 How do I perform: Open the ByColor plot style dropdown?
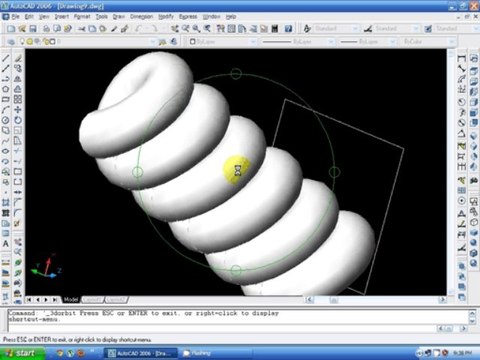(452, 42)
